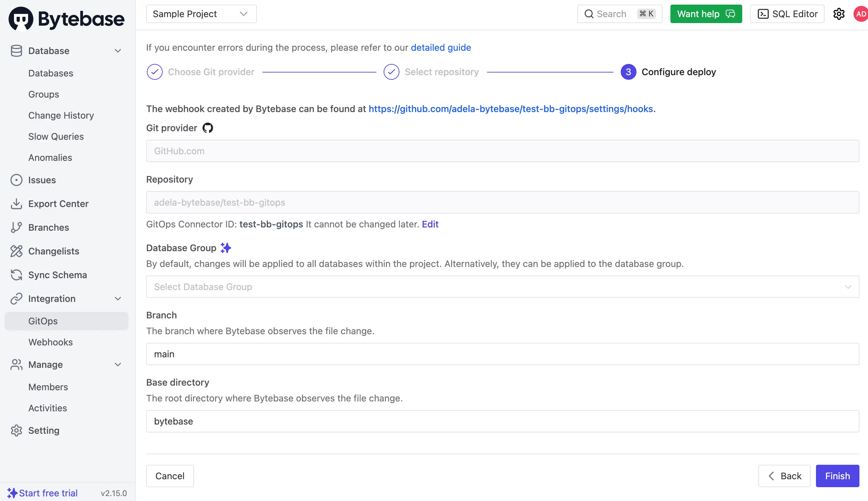The height and width of the screenshot is (501, 868).
Task: Click the Branch input field containing main
Action: coord(502,354)
